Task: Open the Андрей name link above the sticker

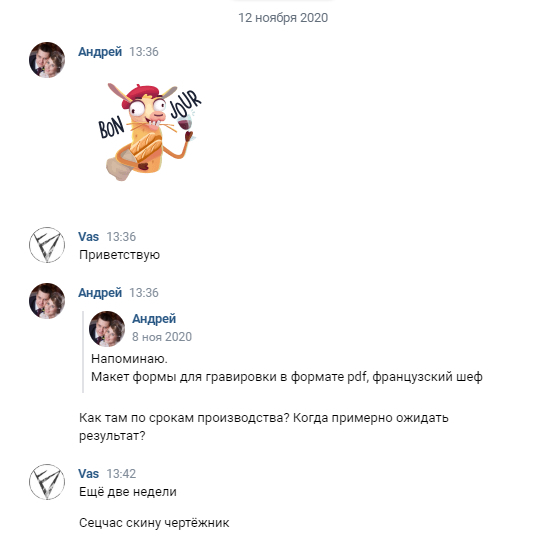Action: [x=100, y=52]
